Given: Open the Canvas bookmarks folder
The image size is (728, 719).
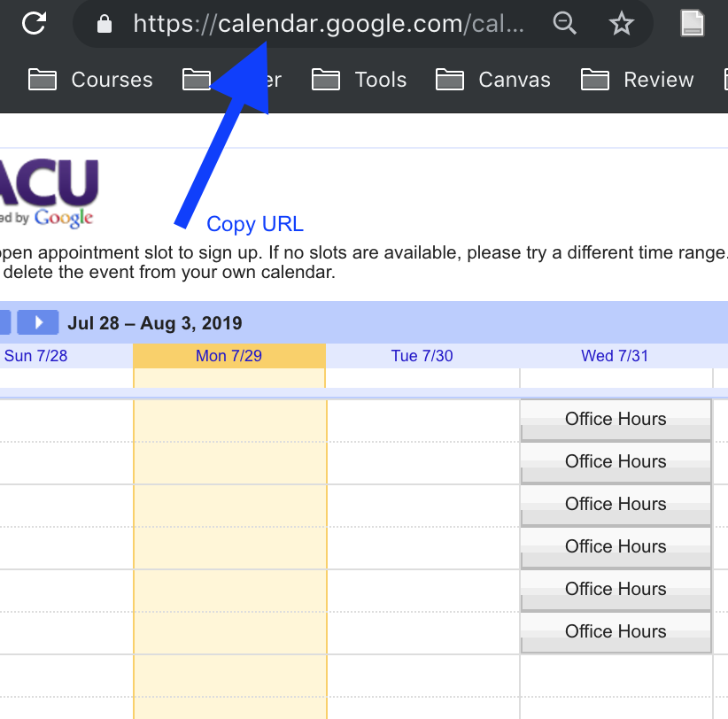Looking at the screenshot, I should tap(493, 80).
